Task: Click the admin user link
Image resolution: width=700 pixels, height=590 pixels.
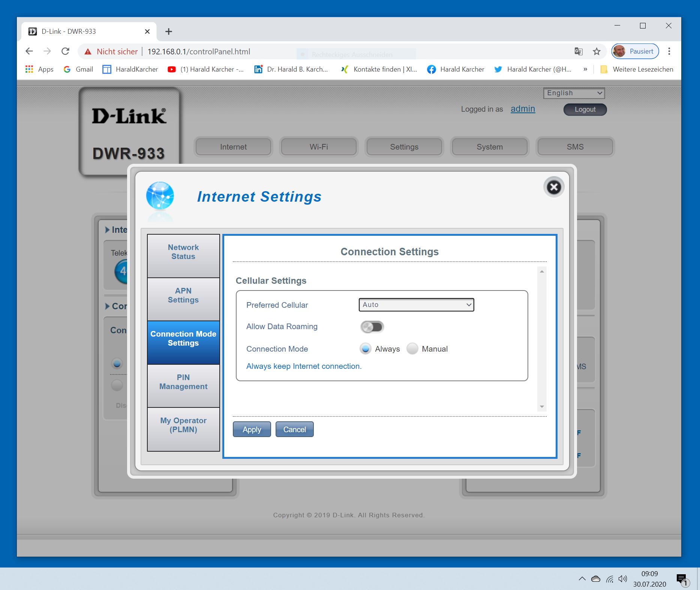Action: (523, 109)
